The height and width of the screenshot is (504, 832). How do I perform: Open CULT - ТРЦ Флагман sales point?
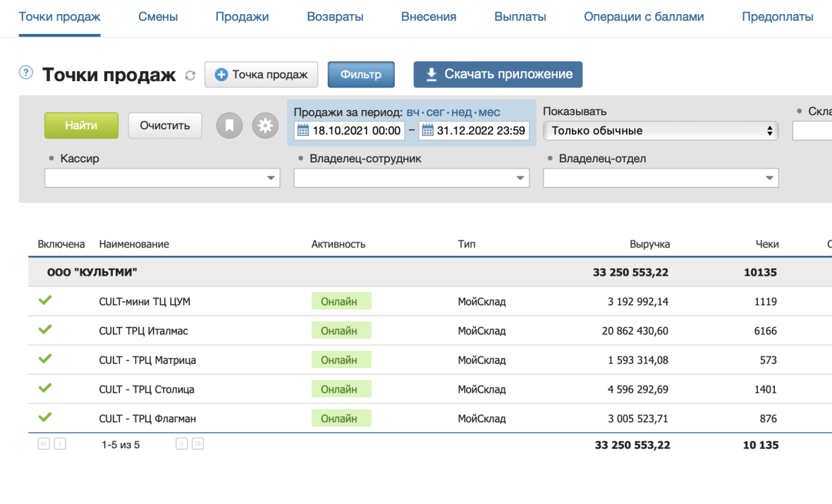(x=147, y=419)
